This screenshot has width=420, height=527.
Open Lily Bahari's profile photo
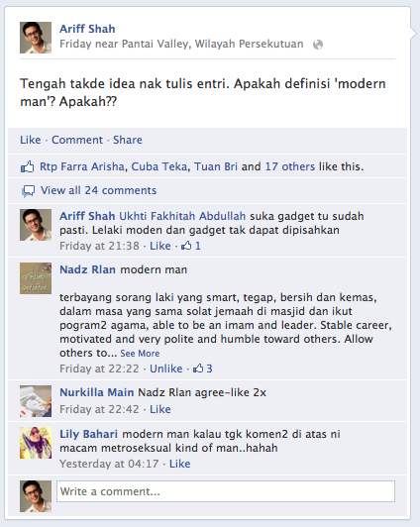click(36, 443)
